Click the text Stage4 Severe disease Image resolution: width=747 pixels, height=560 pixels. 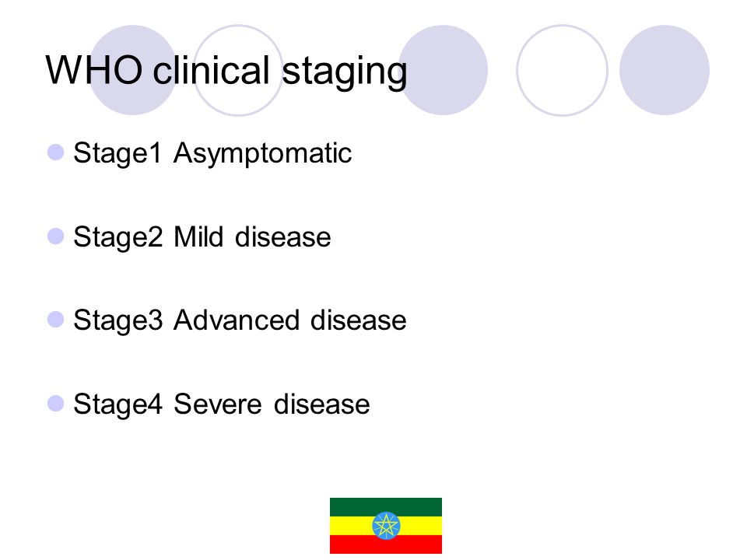coord(222,404)
